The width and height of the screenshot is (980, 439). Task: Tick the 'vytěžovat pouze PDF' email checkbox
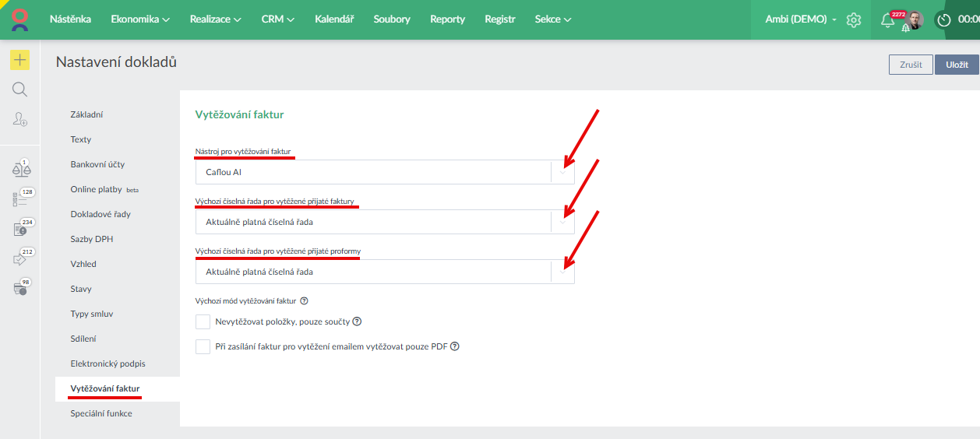pos(203,347)
